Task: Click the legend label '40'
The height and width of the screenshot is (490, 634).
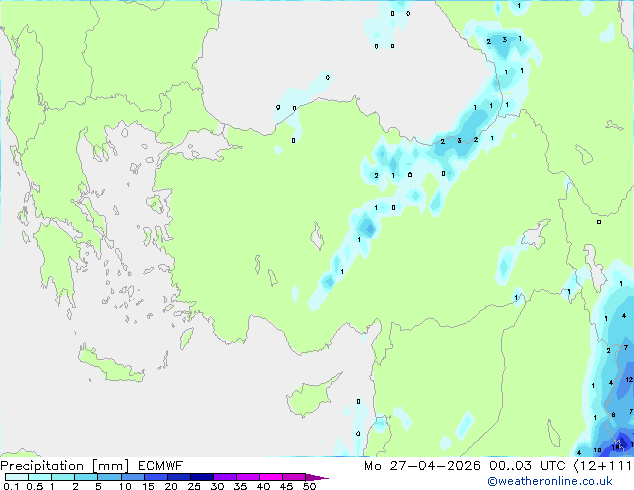Action: [x=263, y=486]
